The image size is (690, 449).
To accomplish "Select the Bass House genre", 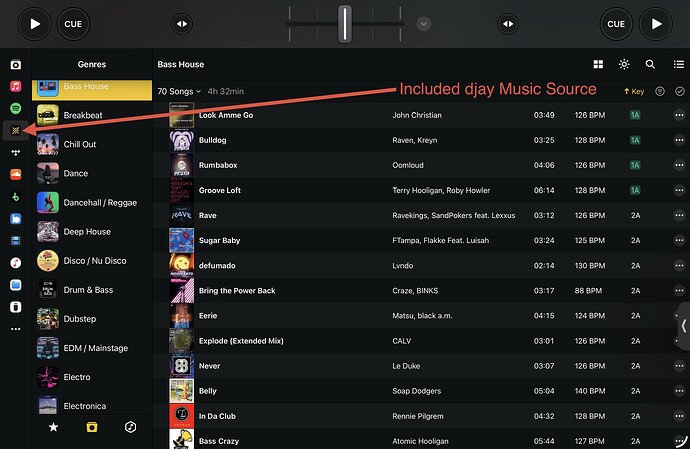I will pos(92,89).
